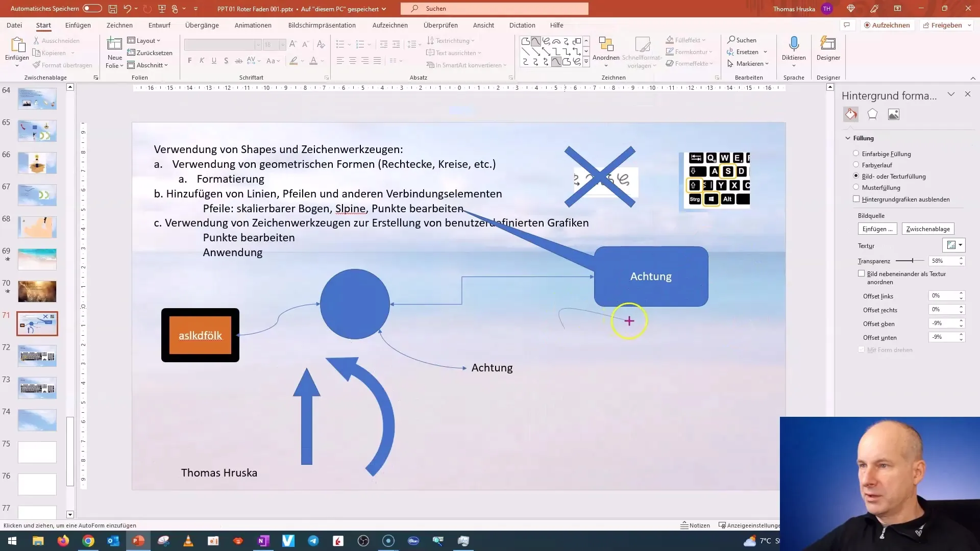This screenshot has width=980, height=551.
Task: Click the Windows Start button
Action: pos(12,541)
